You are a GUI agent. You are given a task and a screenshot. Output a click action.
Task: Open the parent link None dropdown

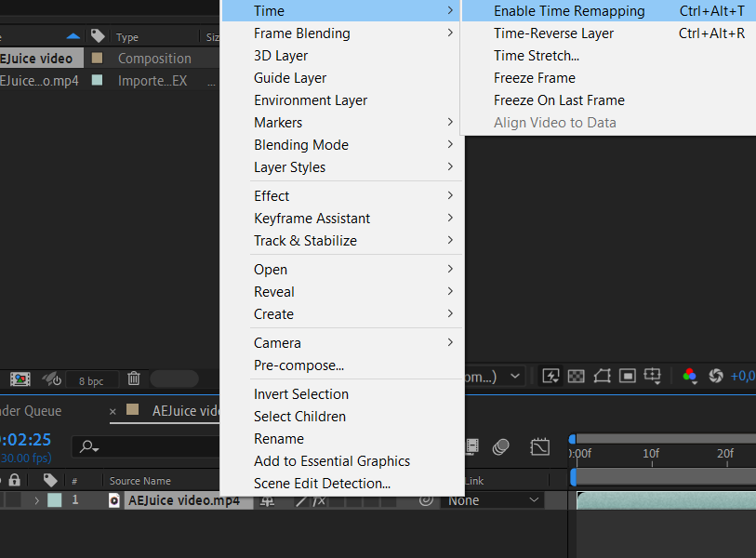click(492, 500)
